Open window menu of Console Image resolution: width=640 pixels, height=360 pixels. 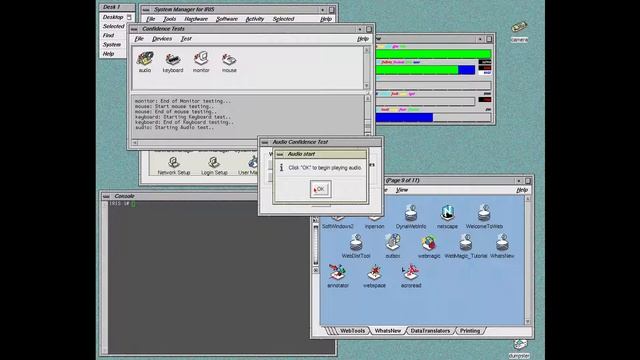[x=106, y=196]
